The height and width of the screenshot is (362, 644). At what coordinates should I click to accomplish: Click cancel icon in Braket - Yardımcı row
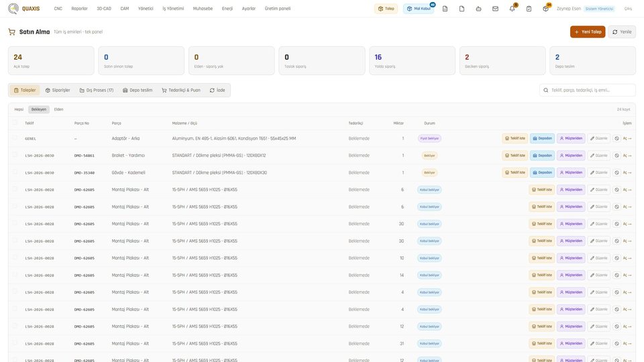[x=616, y=156]
